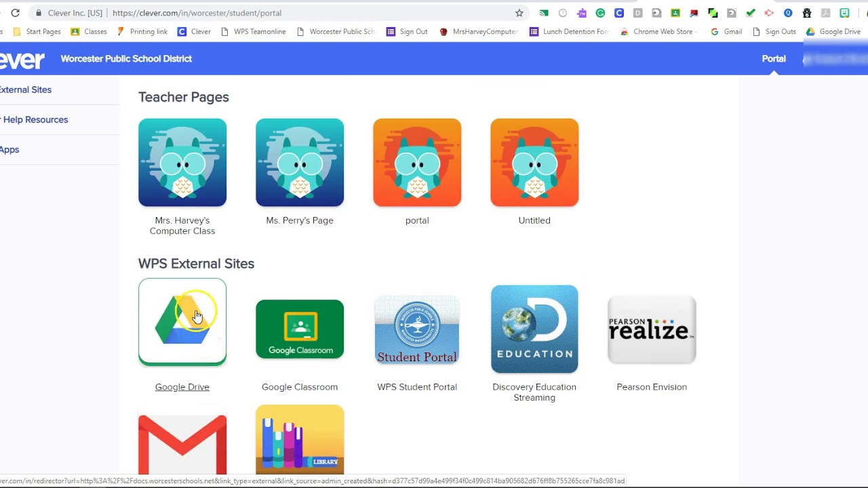Open the Sign Out bookmark
868x488 pixels.
click(x=407, y=31)
